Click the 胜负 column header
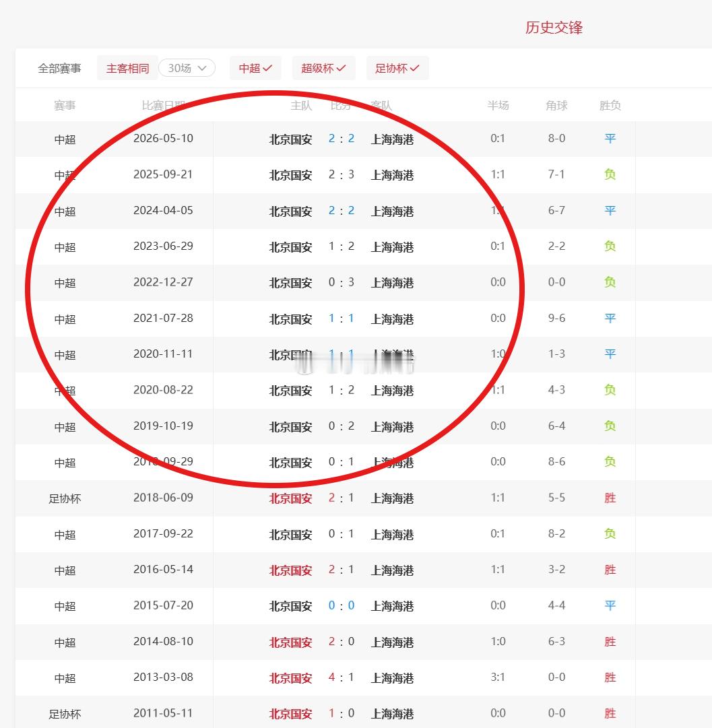 [610, 105]
